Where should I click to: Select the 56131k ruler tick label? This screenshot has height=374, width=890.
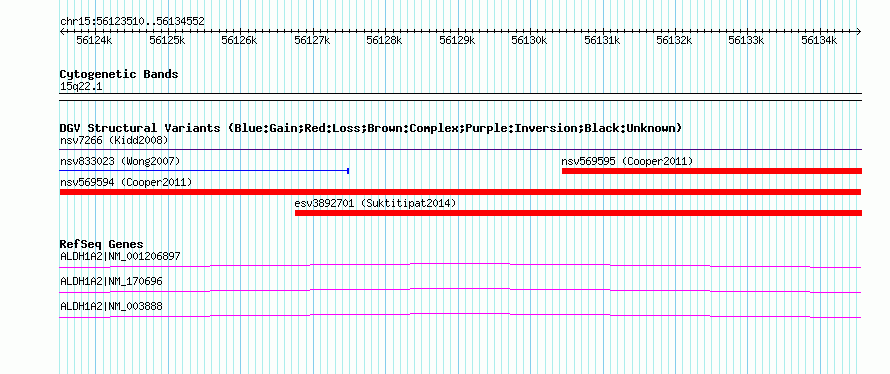tap(602, 41)
